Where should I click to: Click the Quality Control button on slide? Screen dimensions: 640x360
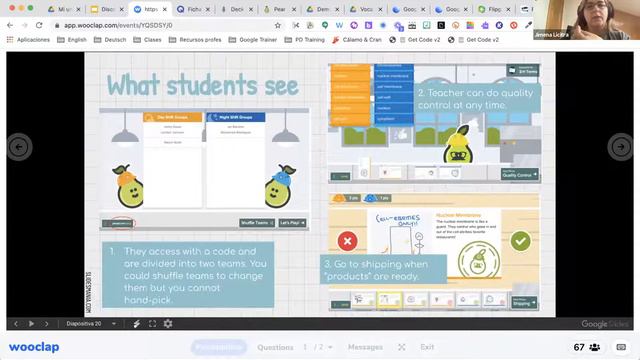tap(519, 174)
